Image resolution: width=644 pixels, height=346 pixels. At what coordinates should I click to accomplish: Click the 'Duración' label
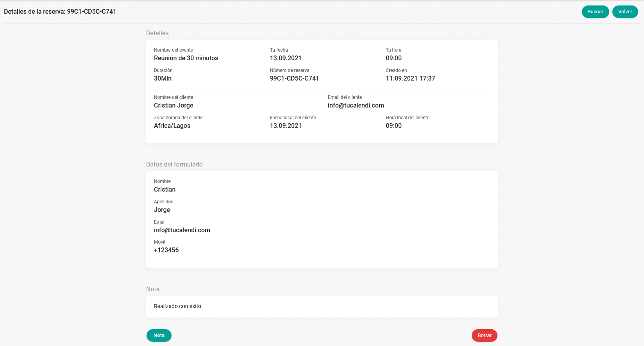(x=163, y=70)
